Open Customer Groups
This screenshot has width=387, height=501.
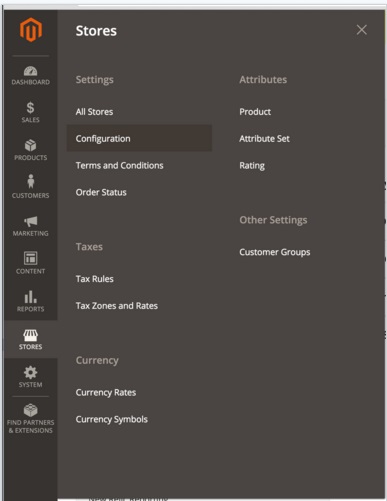(x=275, y=252)
